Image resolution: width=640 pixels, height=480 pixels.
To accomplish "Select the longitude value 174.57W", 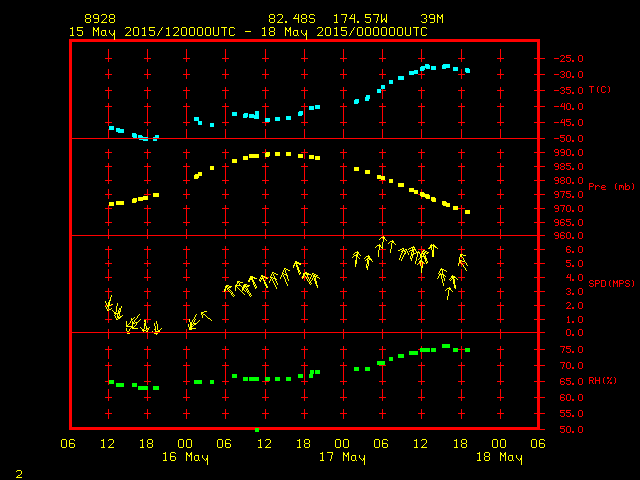I will click(360, 19).
